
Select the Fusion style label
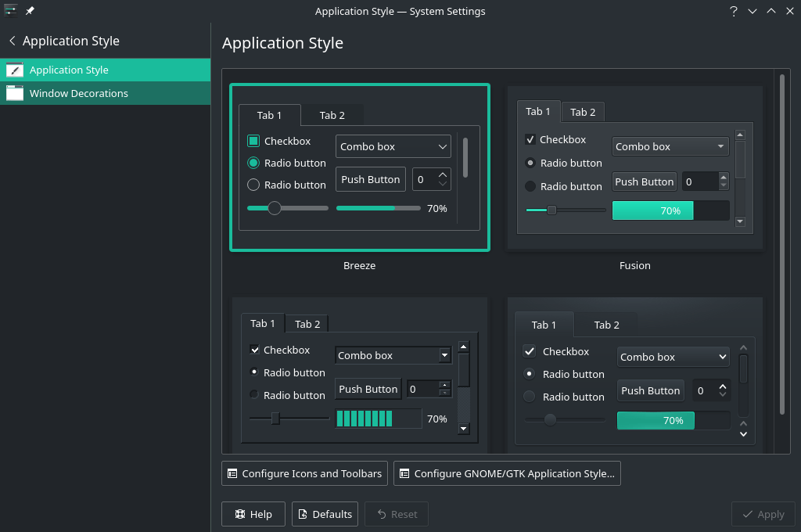click(x=635, y=266)
